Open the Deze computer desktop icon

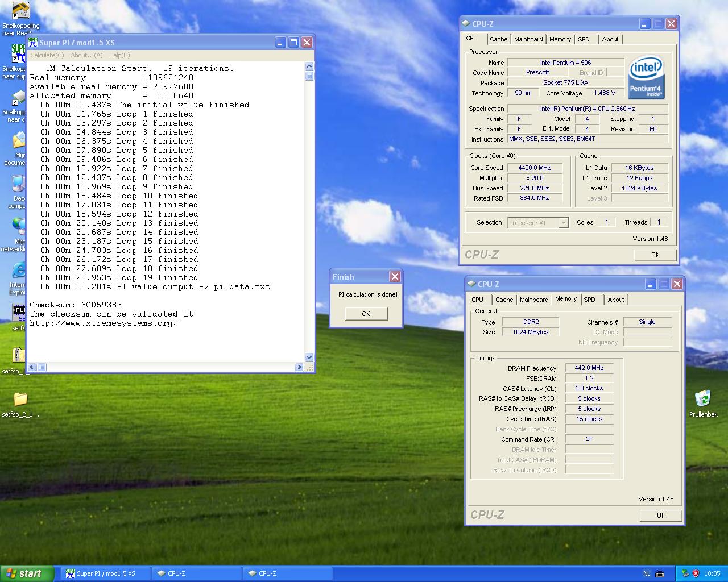19,184
